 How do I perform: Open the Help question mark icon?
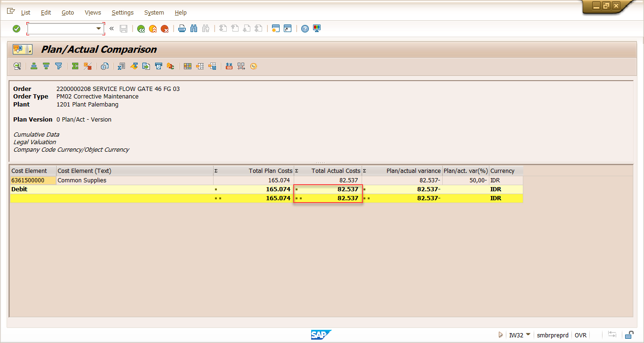click(305, 29)
